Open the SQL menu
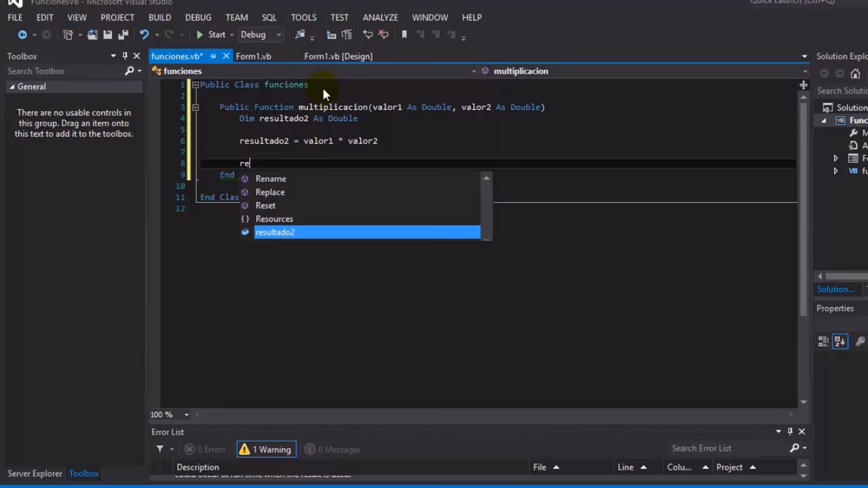The image size is (868, 488). 269,17
